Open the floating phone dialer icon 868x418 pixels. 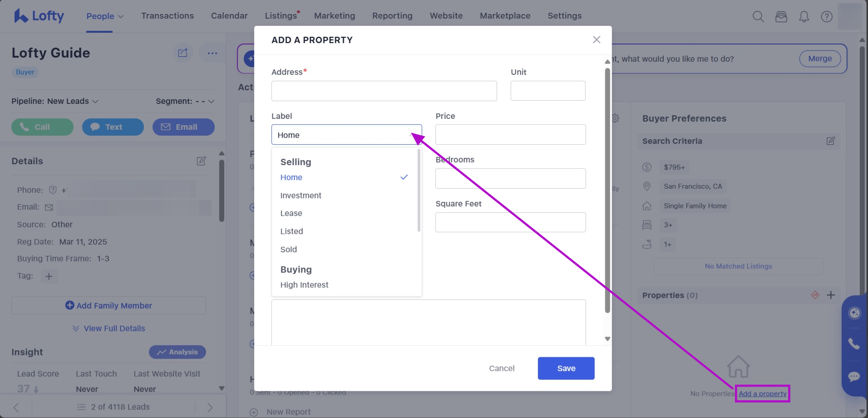854,344
